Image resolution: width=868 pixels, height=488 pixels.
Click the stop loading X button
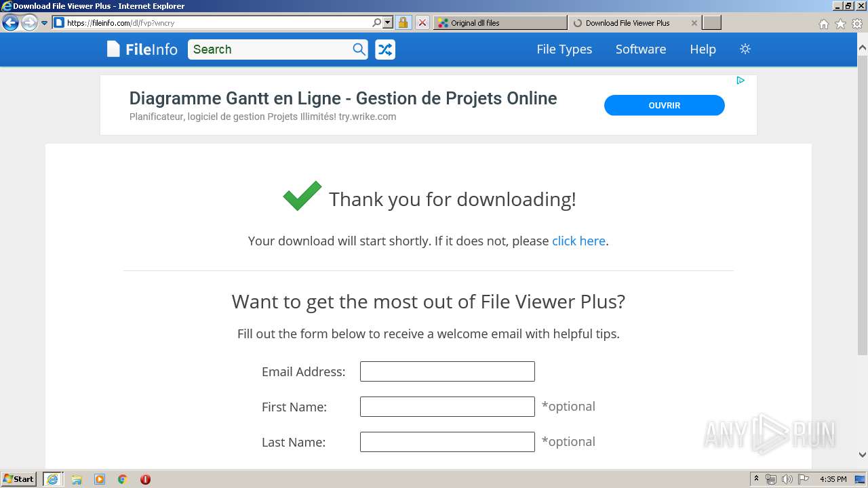422,22
